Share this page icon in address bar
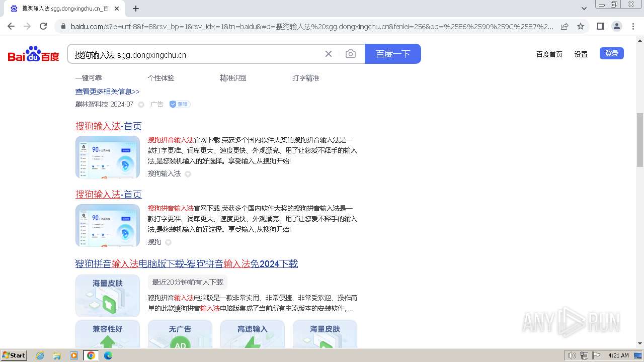The height and width of the screenshot is (362, 644). tap(565, 26)
